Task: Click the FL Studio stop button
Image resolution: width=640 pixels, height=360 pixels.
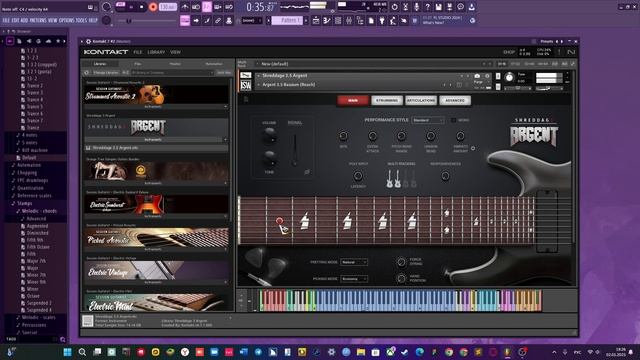Action: pos(142,7)
